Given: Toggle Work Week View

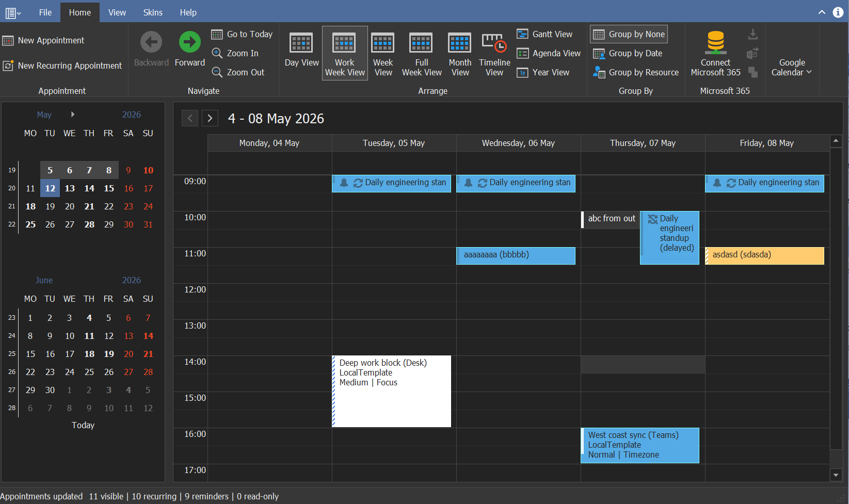Looking at the screenshot, I should pyautogui.click(x=345, y=53).
